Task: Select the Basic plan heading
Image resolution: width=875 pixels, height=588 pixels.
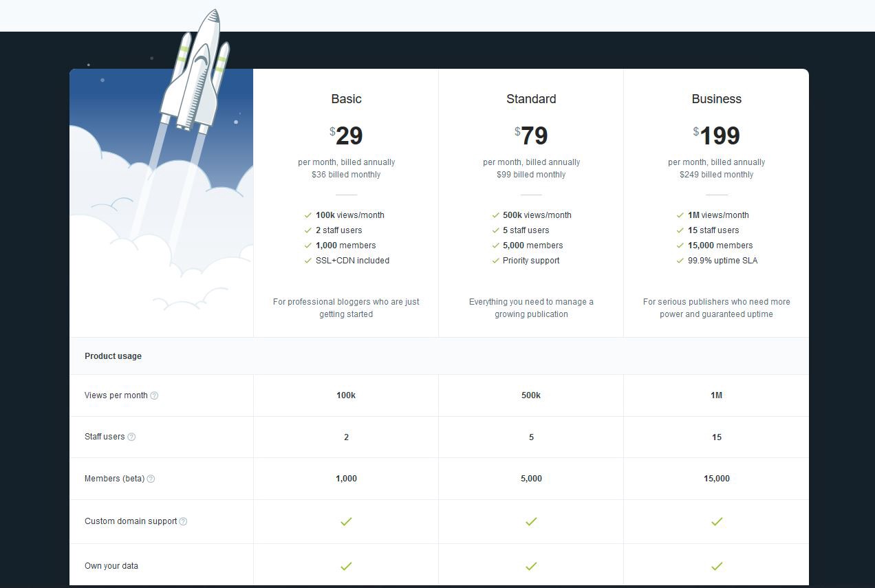Action: click(346, 99)
